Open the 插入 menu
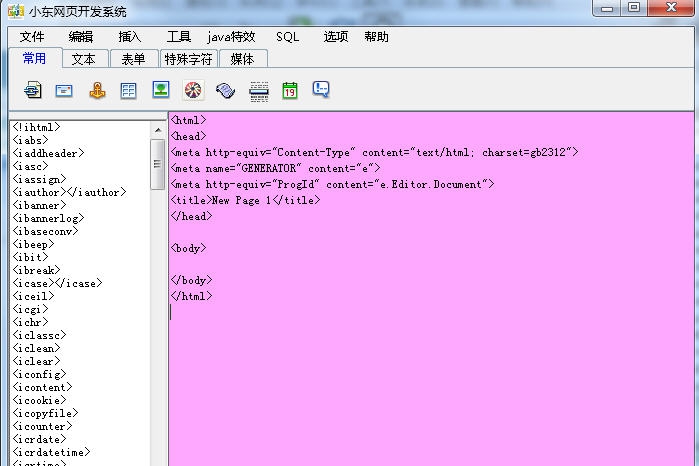 129,37
